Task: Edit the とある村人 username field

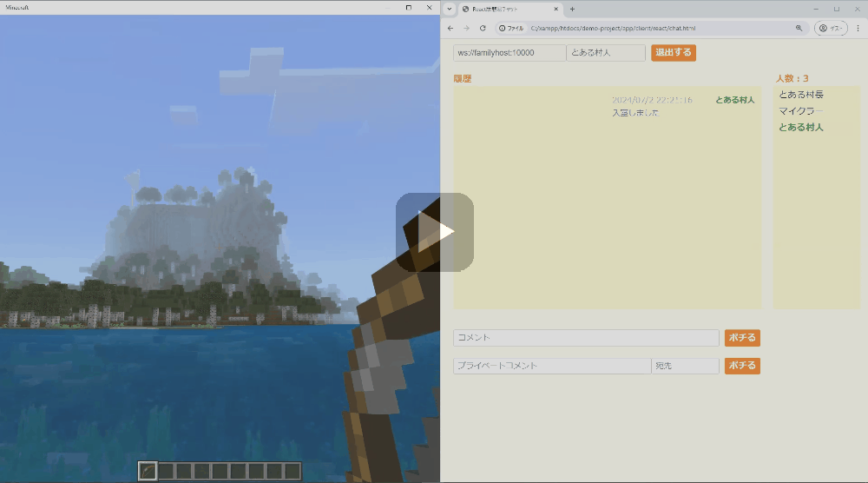Action: tap(606, 53)
